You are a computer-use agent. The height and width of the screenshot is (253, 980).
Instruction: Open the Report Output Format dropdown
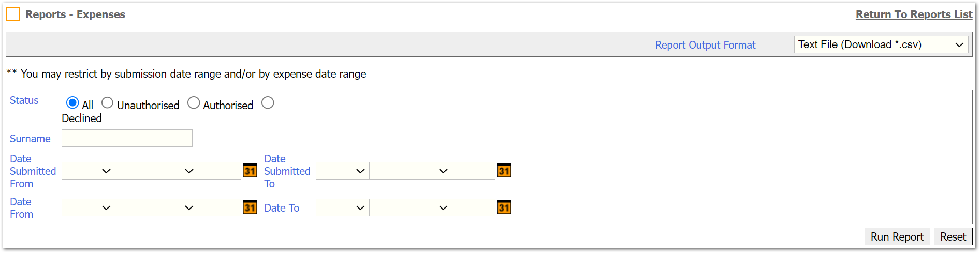point(881,44)
